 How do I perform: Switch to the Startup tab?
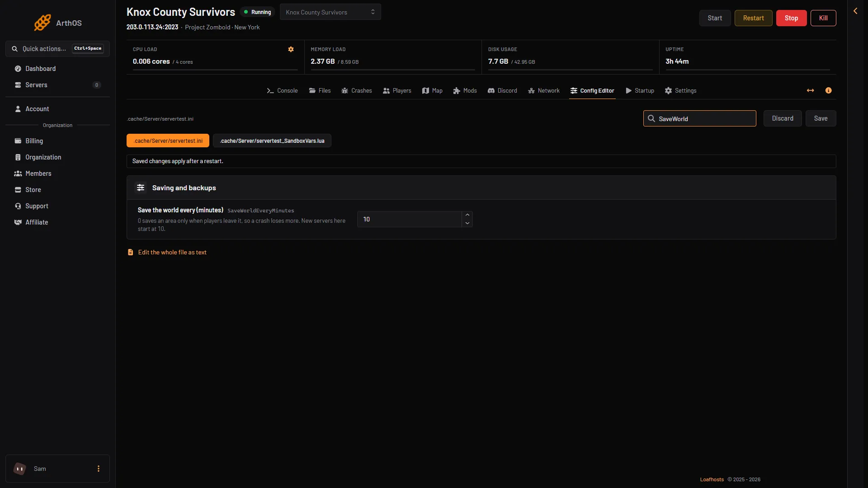[640, 91]
